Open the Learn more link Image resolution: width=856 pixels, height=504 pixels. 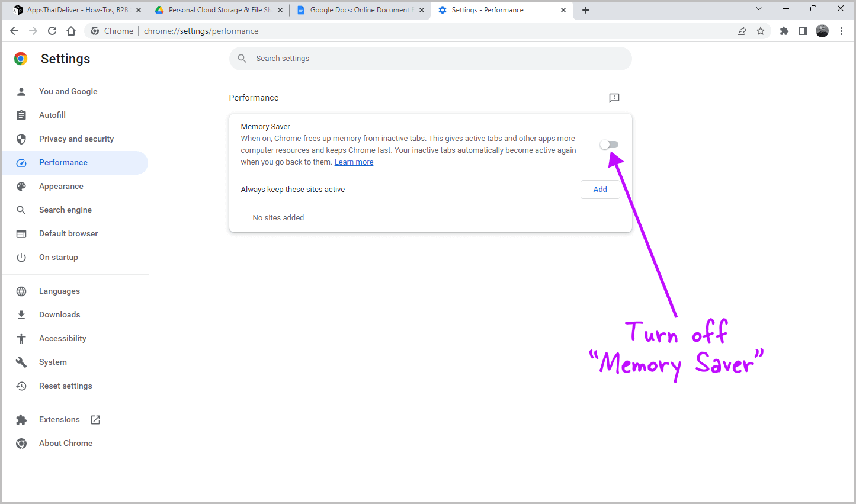coord(354,162)
